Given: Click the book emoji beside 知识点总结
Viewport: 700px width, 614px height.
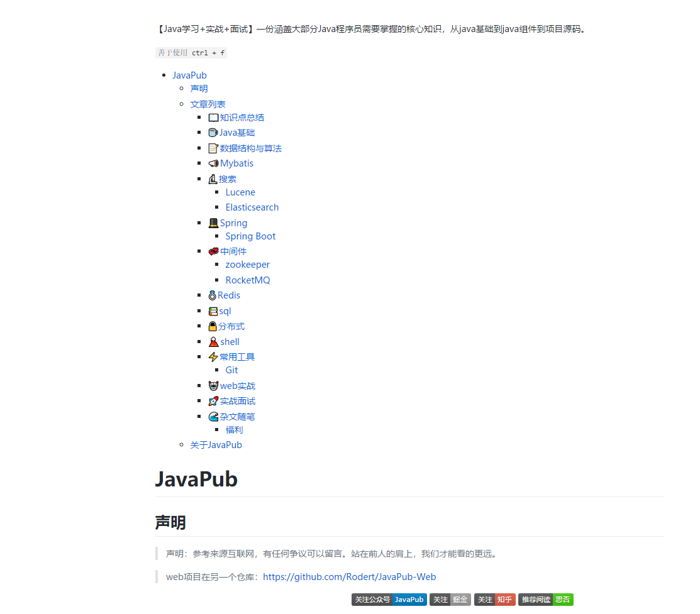Looking at the screenshot, I should coord(213,118).
